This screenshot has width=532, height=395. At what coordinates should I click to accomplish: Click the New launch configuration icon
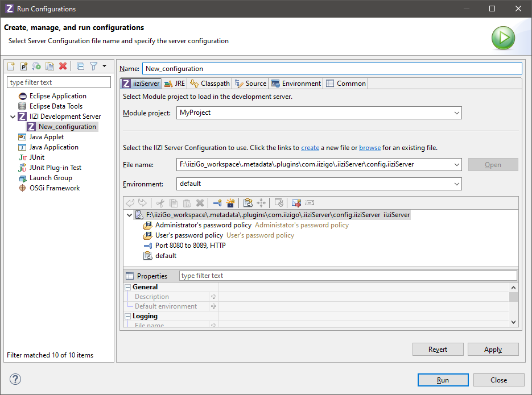pos(11,66)
